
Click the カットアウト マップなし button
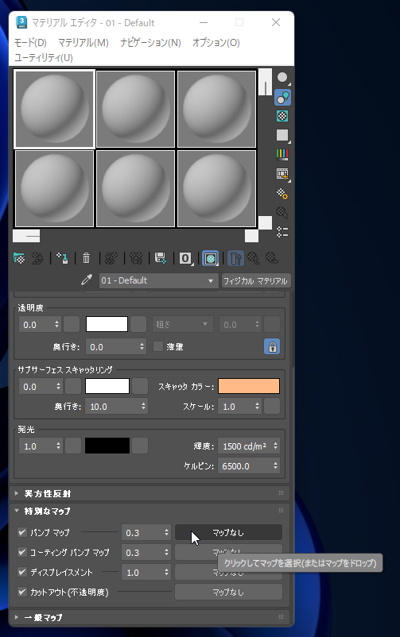(228, 592)
